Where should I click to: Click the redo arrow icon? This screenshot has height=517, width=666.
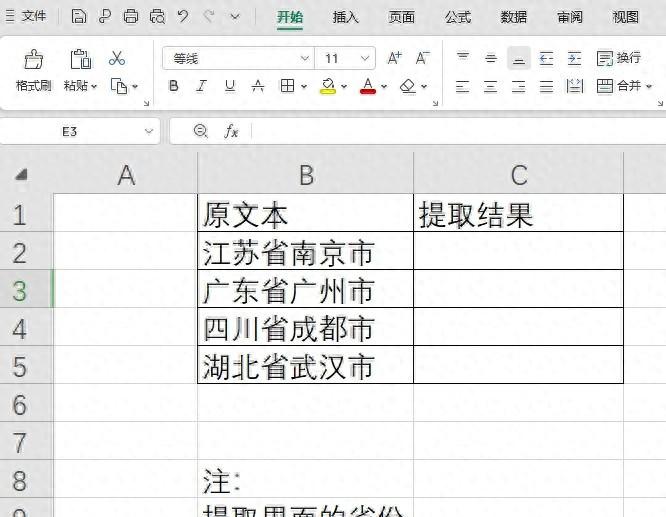coord(209,17)
